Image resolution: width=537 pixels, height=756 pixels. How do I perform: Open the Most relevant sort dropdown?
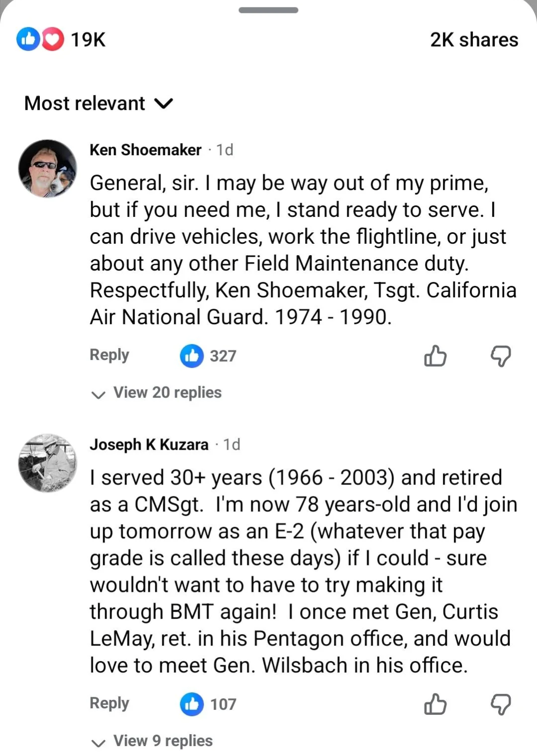click(x=99, y=103)
